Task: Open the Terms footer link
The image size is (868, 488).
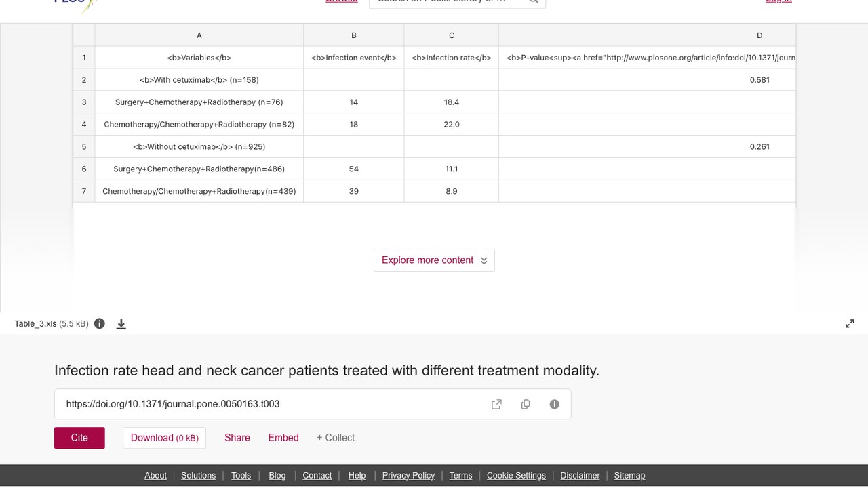Action: 460,476
